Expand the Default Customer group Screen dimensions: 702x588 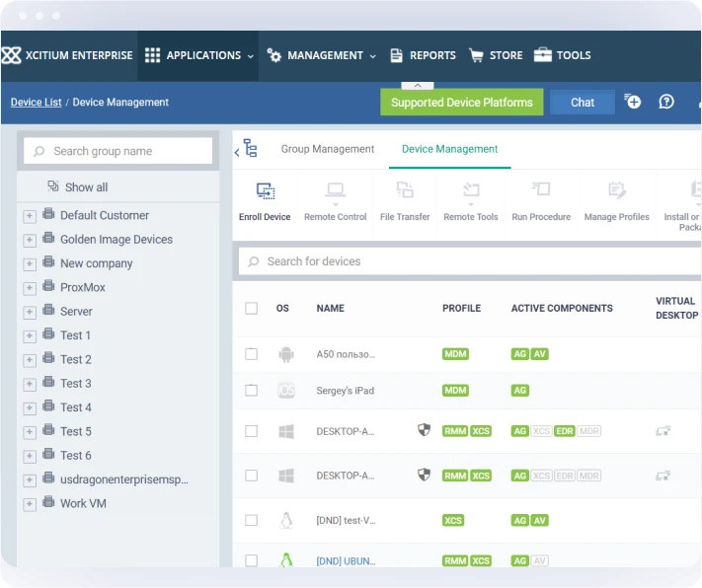coord(30,217)
